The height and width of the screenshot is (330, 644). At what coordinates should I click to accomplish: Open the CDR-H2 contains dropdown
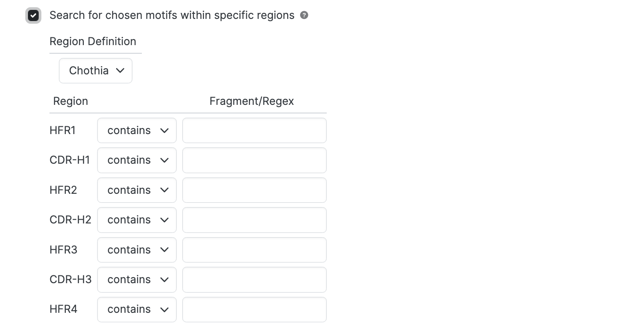tap(137, 220)
